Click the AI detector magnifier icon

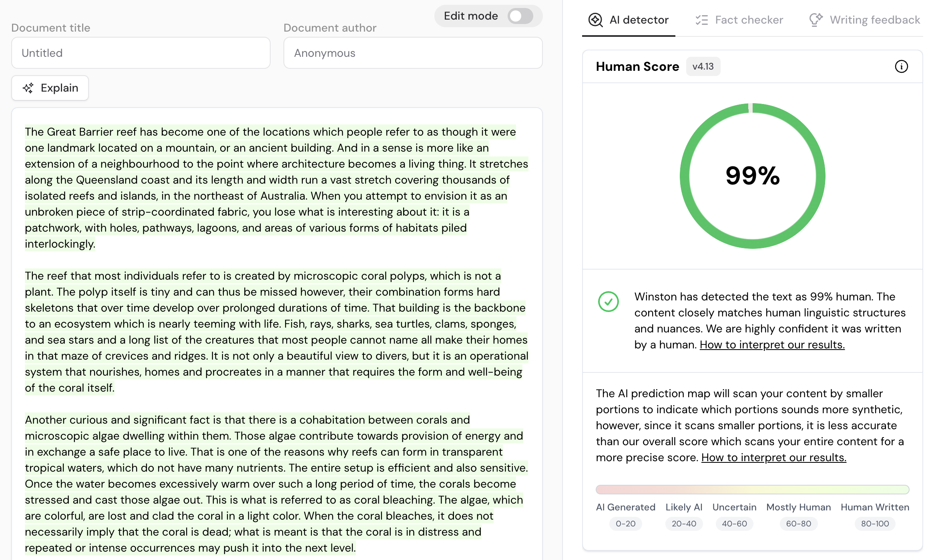[595, 20]
